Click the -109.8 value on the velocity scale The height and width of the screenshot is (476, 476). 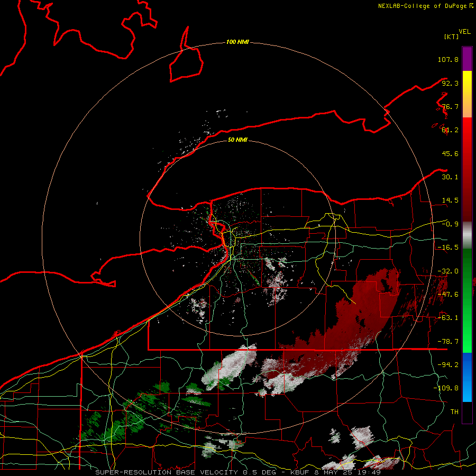(446, 388)
